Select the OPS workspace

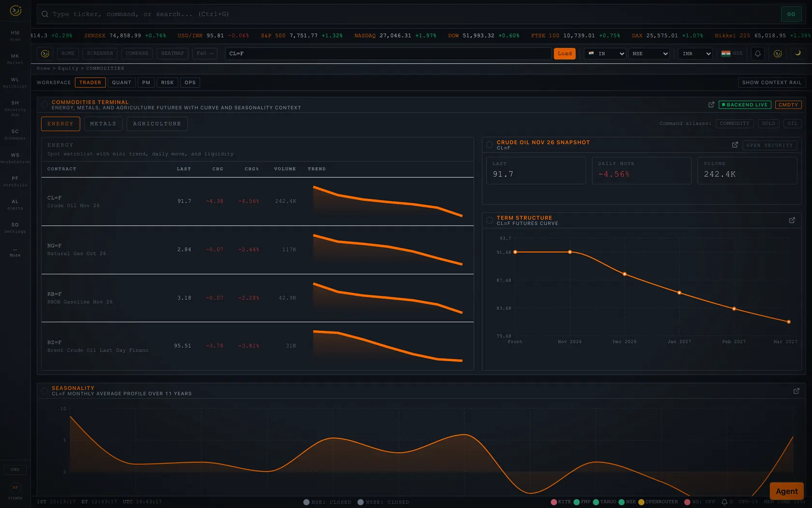(190, 83)
